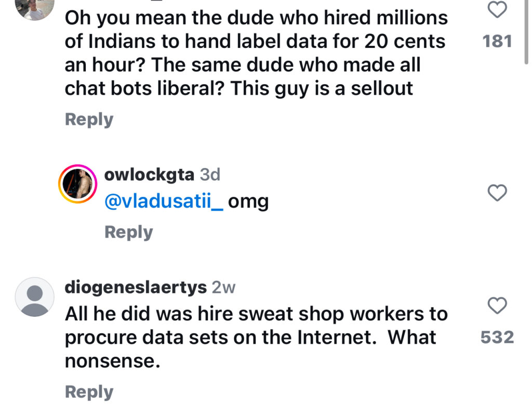Follow the @vladusatii_ mention link
532x415 pixels.
tap(164, 202)
